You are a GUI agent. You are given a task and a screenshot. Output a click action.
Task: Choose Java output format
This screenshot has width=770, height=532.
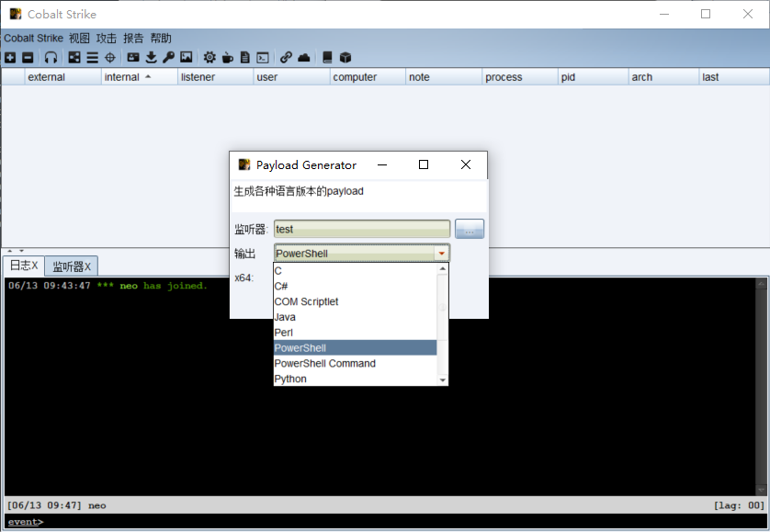pos(355,317)
